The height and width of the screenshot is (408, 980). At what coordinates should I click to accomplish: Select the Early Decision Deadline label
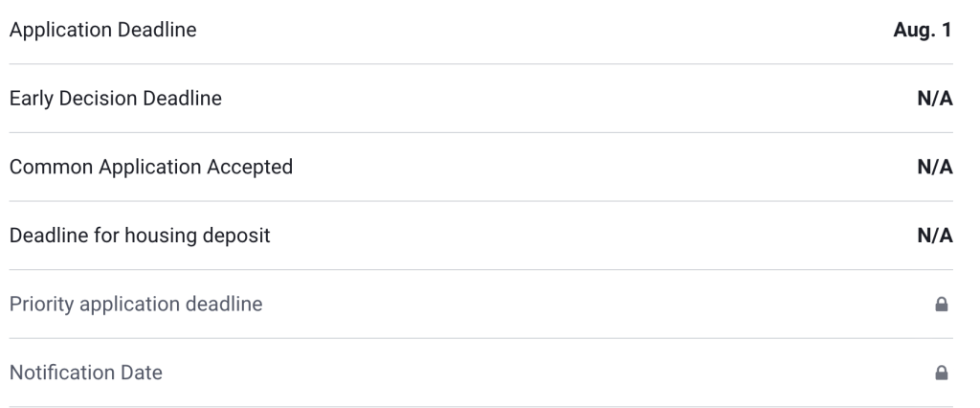pos(116,99)
